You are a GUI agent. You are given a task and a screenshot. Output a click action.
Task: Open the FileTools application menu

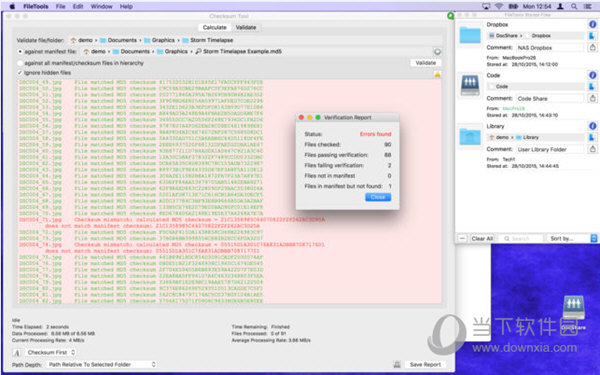click(x=36, y=6)
